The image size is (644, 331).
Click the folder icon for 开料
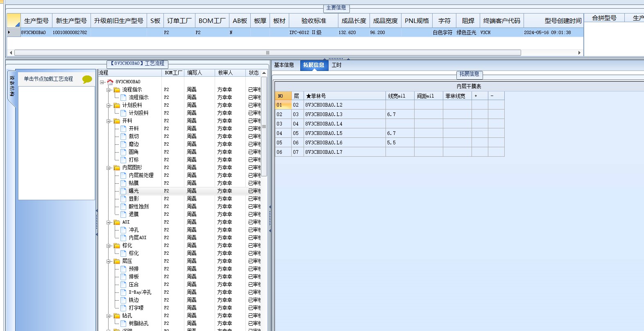[117, 121]
